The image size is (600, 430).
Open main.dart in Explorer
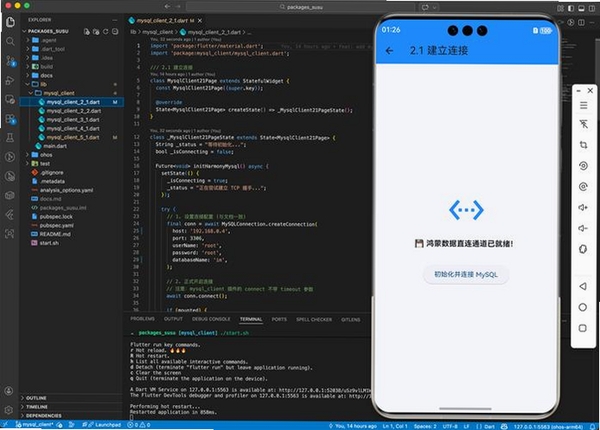(x=55, y=146)
